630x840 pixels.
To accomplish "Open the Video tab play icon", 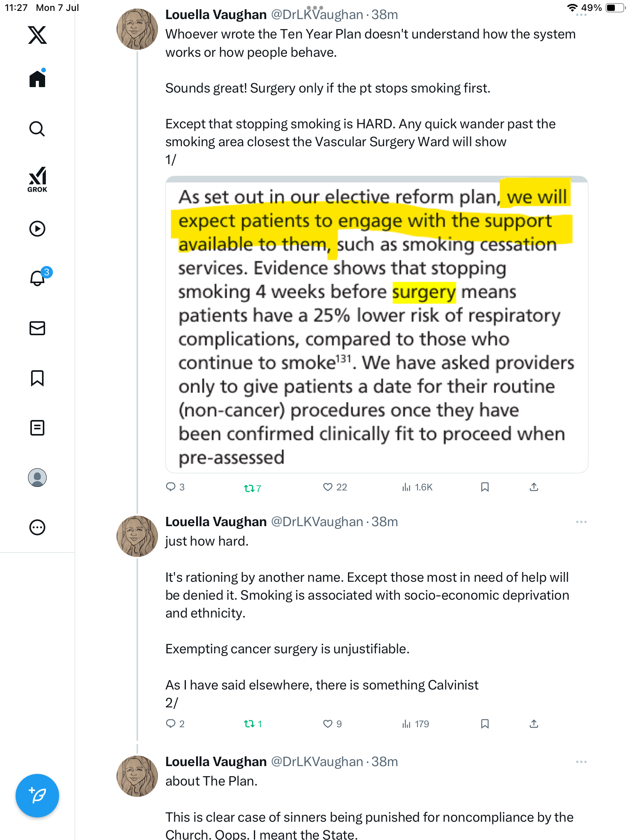I will click(37, 229).
